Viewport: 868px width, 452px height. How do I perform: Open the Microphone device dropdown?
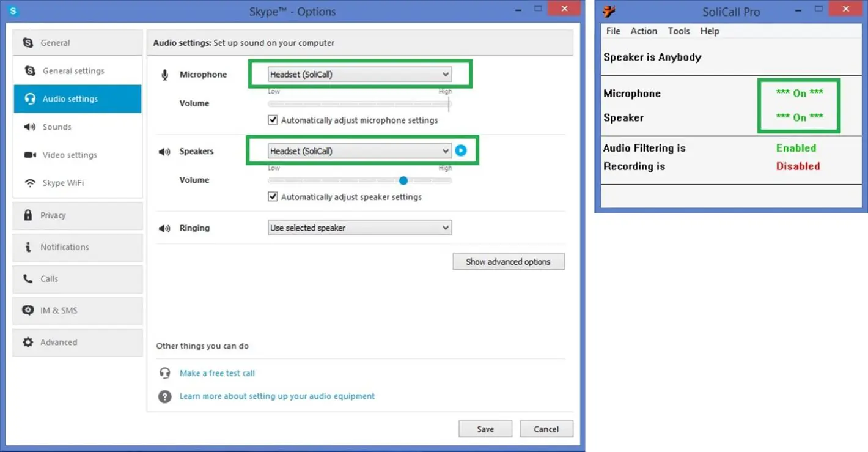click(360, 75)
